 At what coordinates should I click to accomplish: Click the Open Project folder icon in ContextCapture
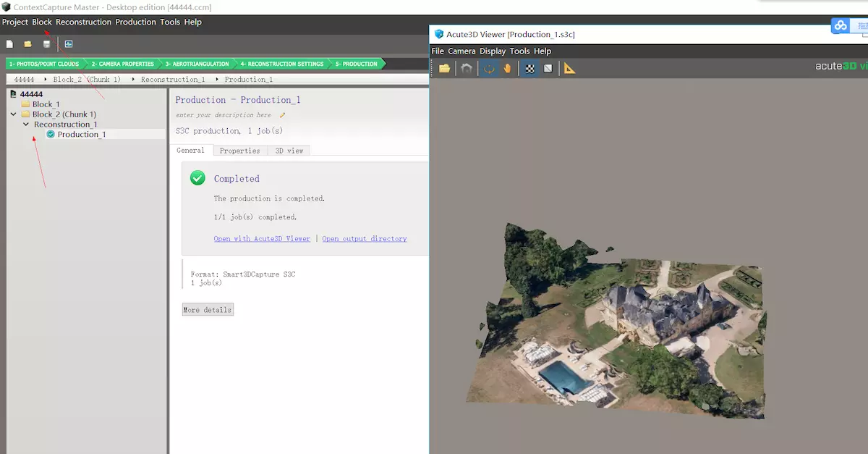coord(28,44)
